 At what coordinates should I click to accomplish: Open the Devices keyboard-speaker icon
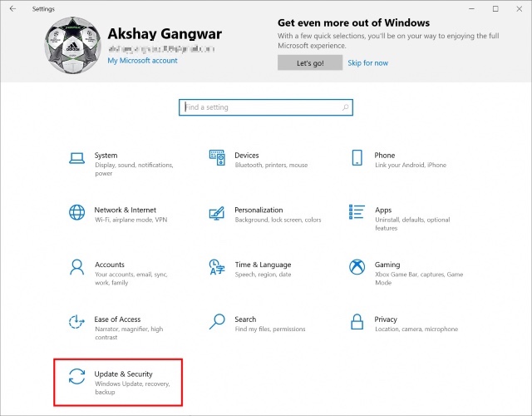pos(217,157)
